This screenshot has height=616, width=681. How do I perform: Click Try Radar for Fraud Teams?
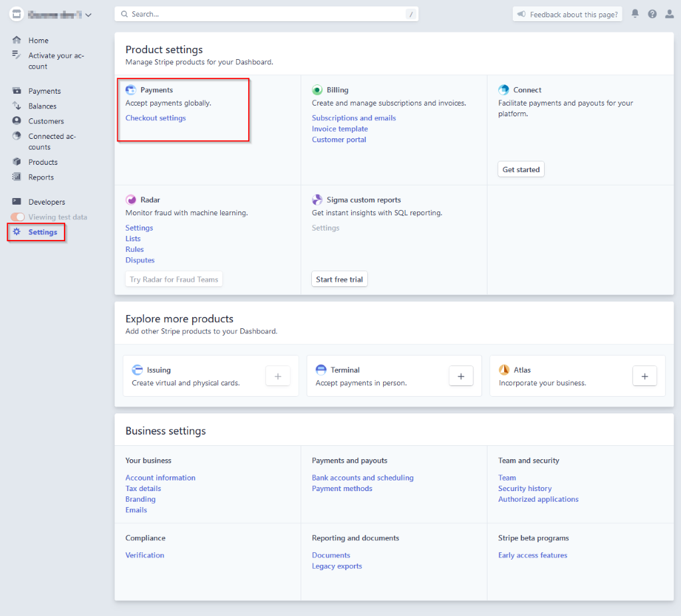point(174,279)
